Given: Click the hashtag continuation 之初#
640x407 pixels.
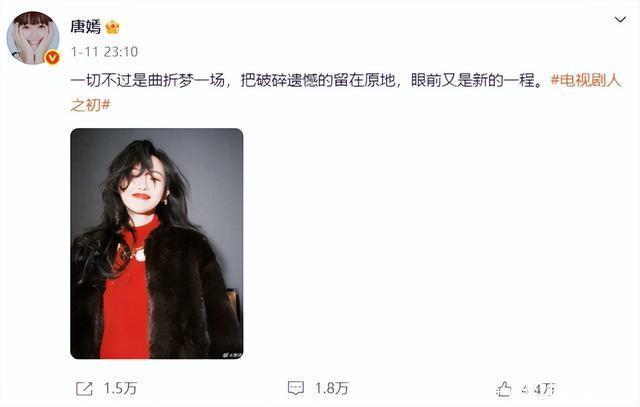Looking at the screenshot, I should pyautogui.click(x=90, y=105).
